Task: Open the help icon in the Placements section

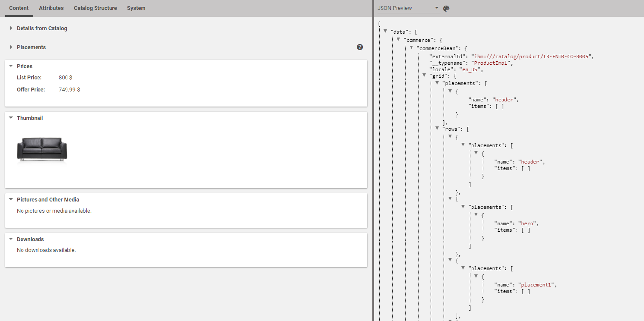Action: [x=360, y=47]
